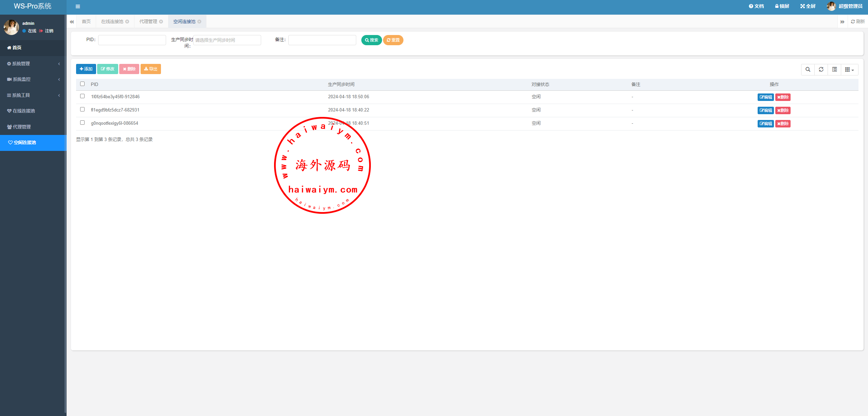The height and width of the screenshot is (416, 868).
Task: Lock the screen with 锁屏
Action: coord(782,6)
